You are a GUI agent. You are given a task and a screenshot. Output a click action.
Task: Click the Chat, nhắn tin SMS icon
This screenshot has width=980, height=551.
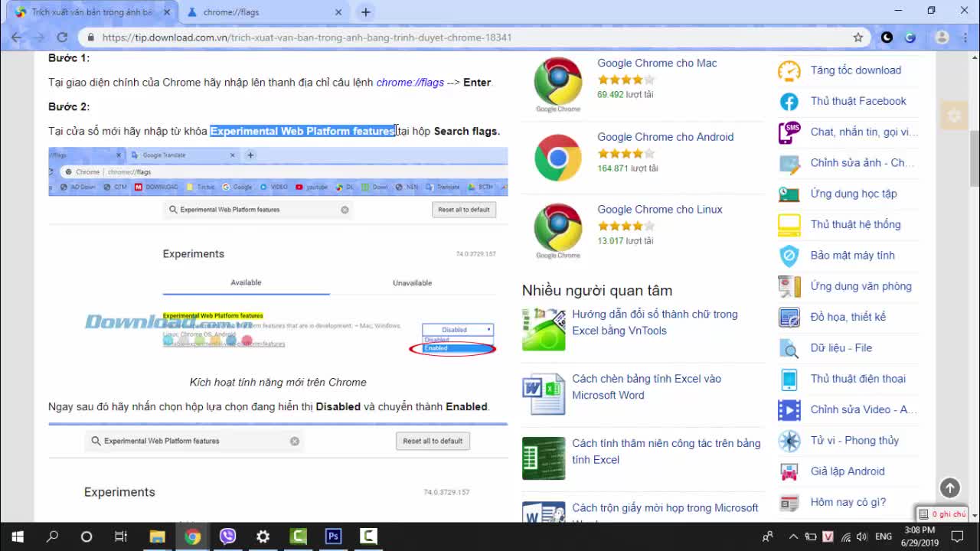789,132
